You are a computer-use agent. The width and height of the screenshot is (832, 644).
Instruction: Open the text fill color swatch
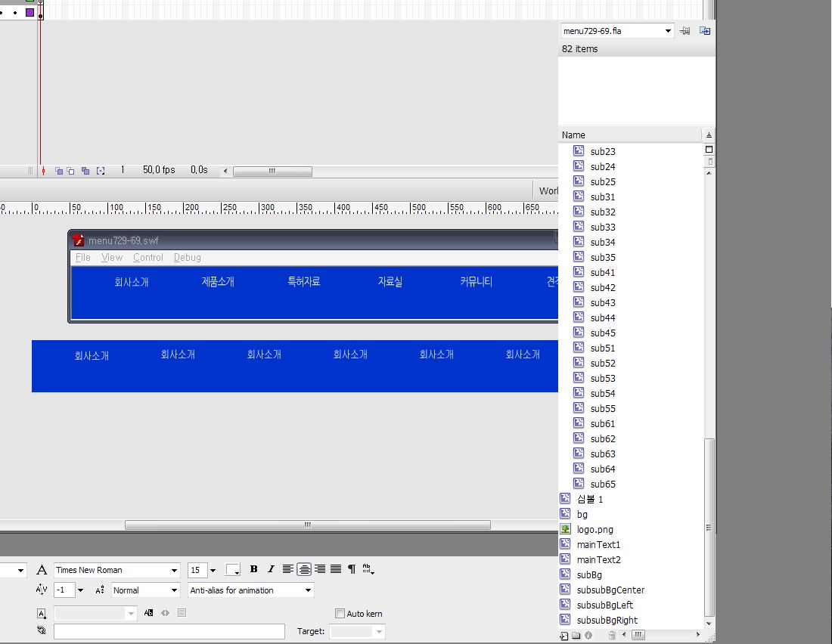233,570
